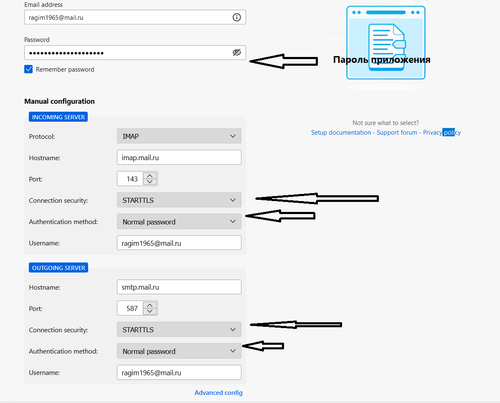Uncheck the Remember password checkbox
This screenshot has width=500, height=403.
pyautogui.click(x=28, y=69)
